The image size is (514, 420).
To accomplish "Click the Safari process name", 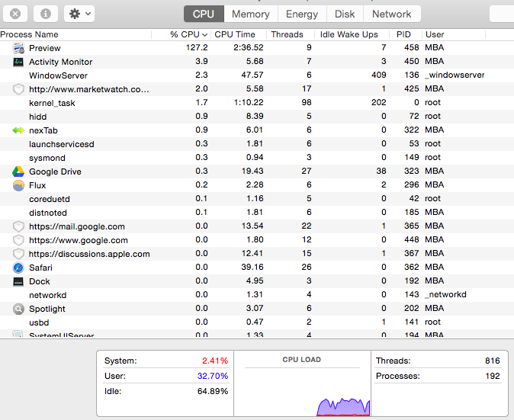I will pos(40,268).
